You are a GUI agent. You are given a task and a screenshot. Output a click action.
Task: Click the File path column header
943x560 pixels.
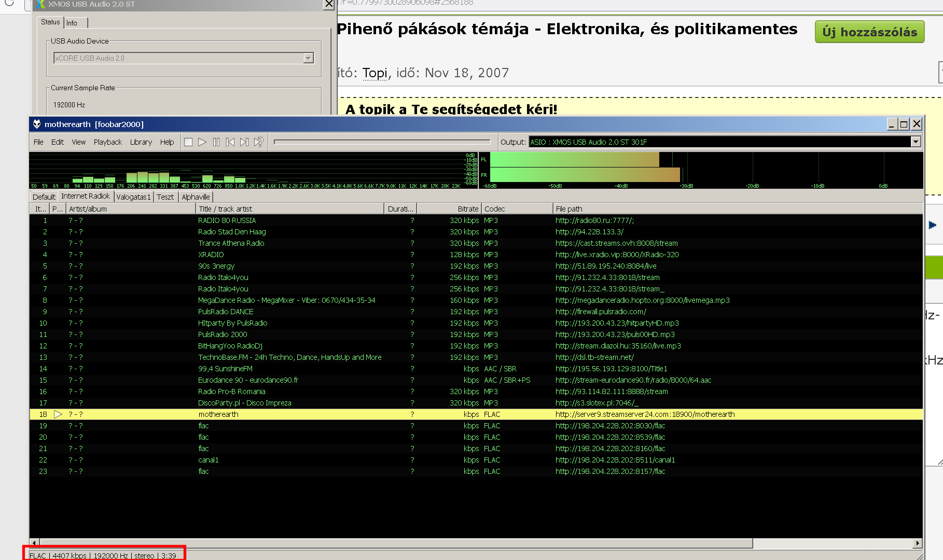[x=738, y=209]
